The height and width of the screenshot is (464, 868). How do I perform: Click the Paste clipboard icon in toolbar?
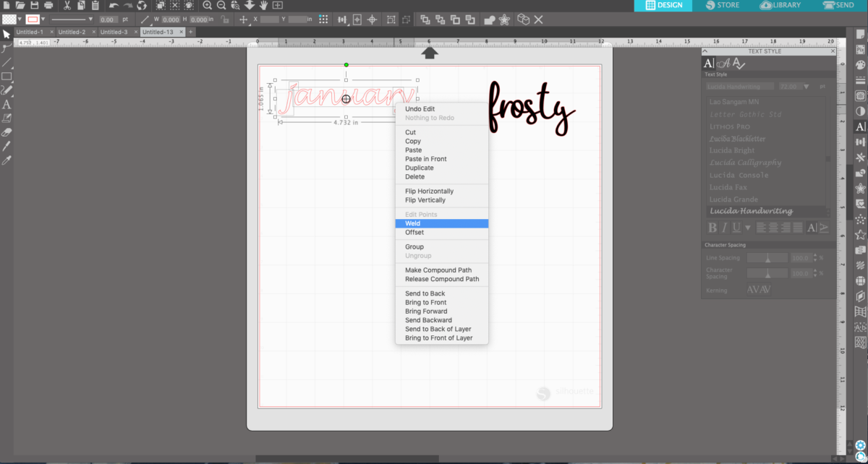[x=95, y=6]
